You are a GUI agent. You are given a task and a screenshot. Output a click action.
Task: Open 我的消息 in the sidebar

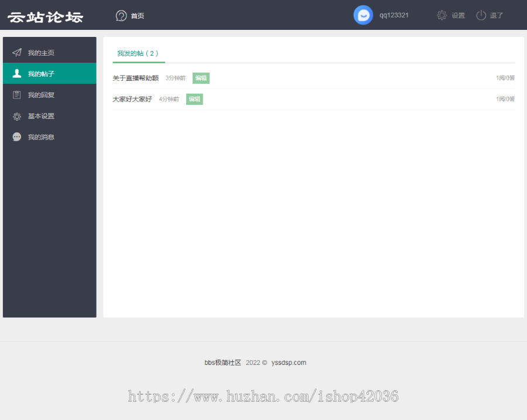[49, 137]
